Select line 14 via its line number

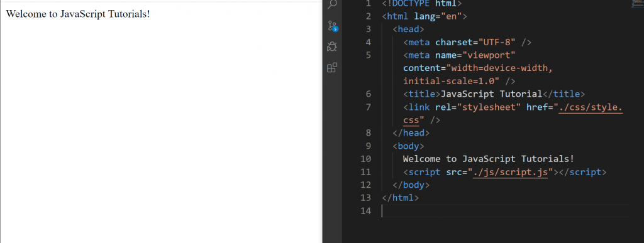(365, 211)
